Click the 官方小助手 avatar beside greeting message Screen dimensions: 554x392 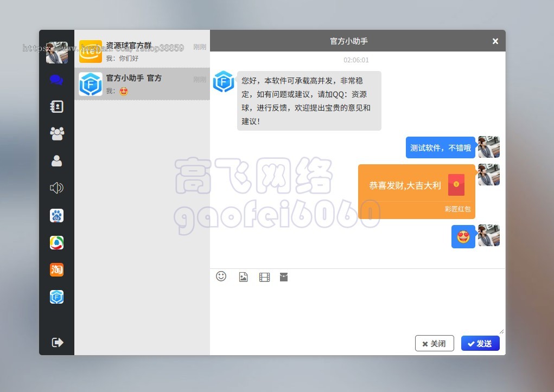click(x=224, y=81)
